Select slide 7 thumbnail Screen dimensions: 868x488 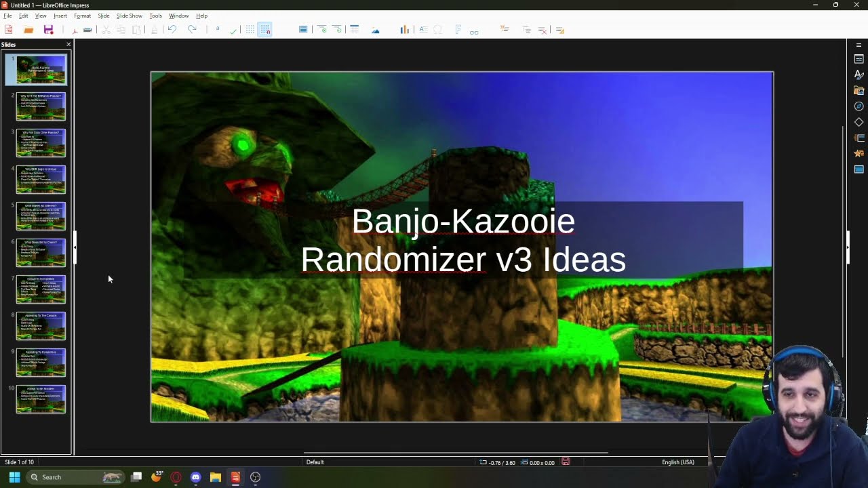tap(41, 289)
